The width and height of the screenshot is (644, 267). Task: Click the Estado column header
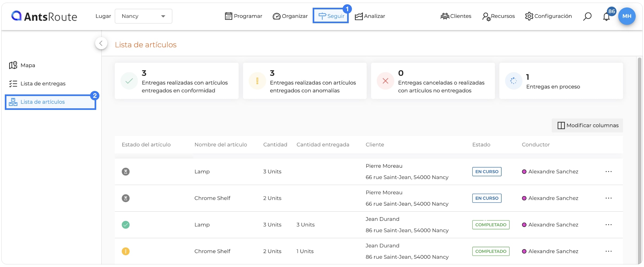(481, 145)
